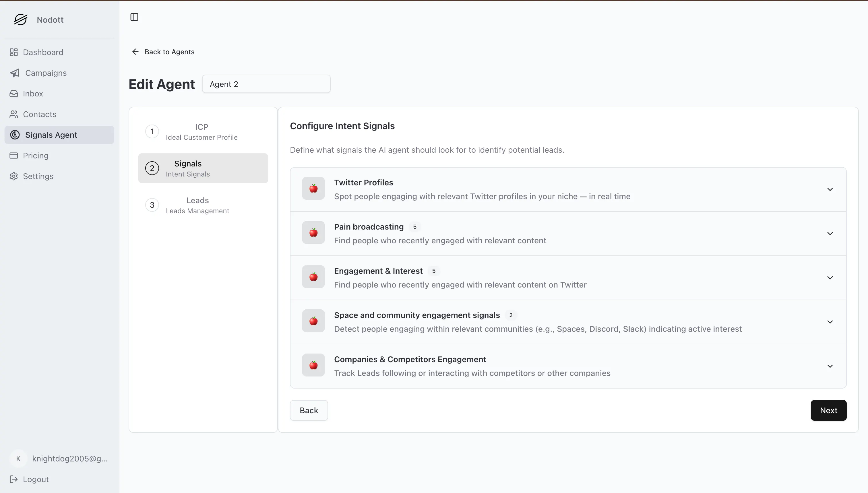
Task: Click the Twitter Profiles apple icon
Action: [313, 188]
